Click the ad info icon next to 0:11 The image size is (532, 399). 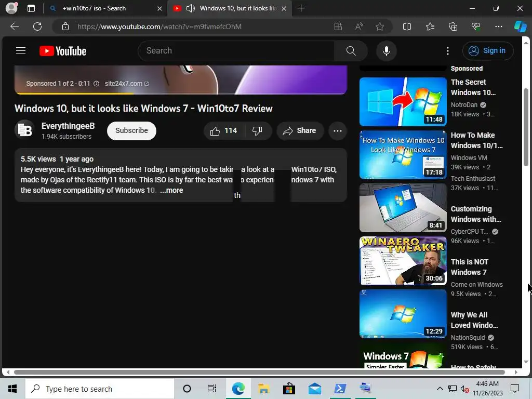[96, 84]
